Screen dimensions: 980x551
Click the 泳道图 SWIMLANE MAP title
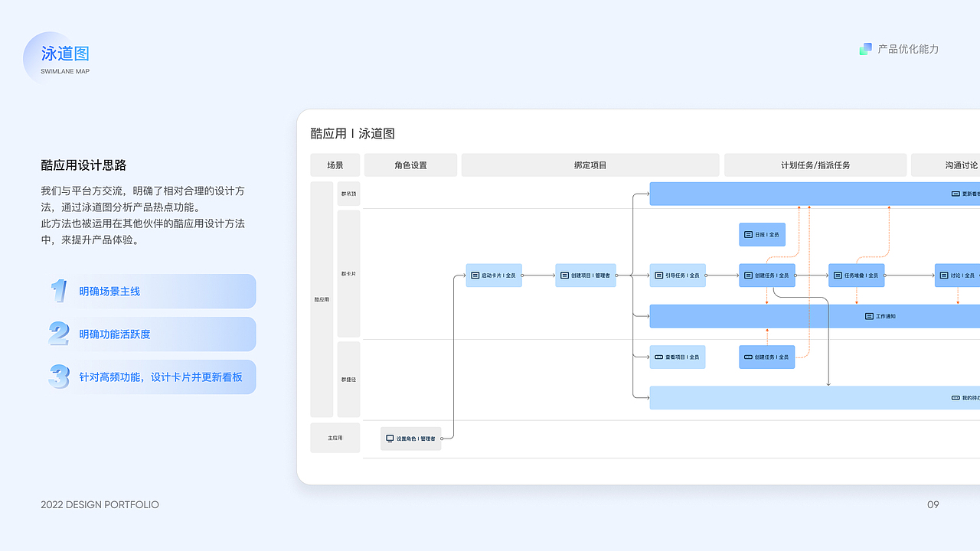tap(65, 60)
